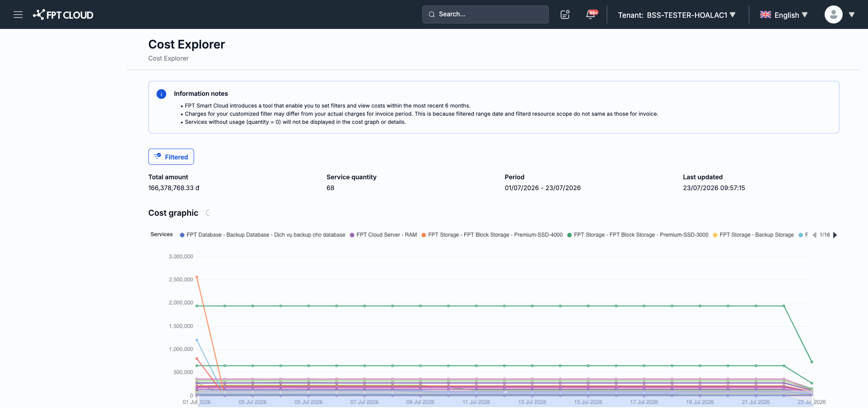Click the 05 Jul 2026 x-axis label
868x408 pixels.
(308, 402)
